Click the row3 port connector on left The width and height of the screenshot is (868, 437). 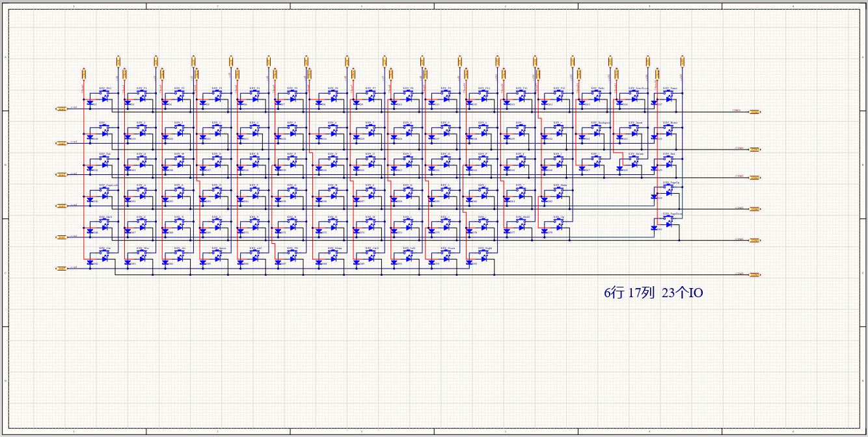[62, 206]
